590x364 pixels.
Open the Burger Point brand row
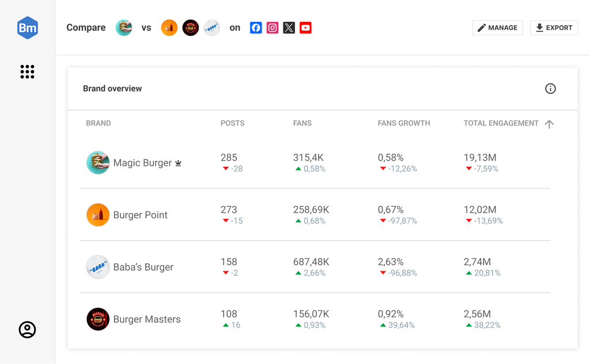pos(140,215)
